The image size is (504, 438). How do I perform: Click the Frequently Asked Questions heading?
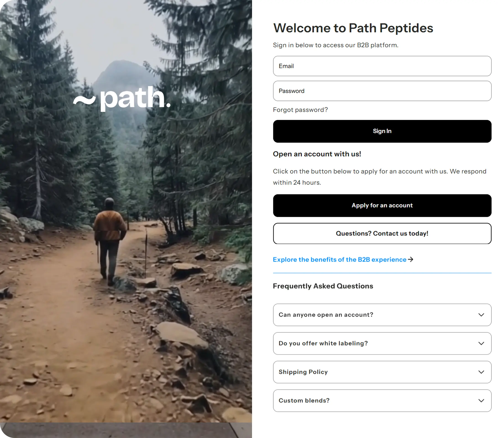click(x=323, y=286)
